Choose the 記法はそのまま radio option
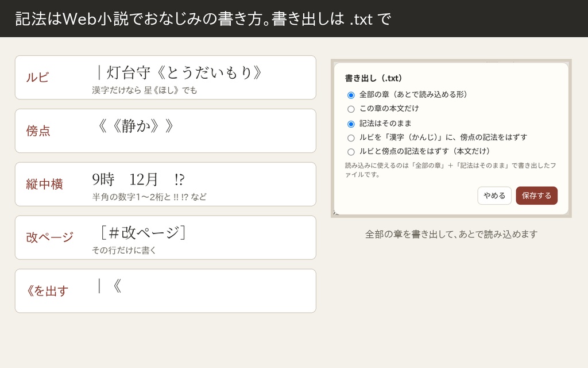Image resolution: width=588 pixels, height=368 pixels. (x=351, y=124)
